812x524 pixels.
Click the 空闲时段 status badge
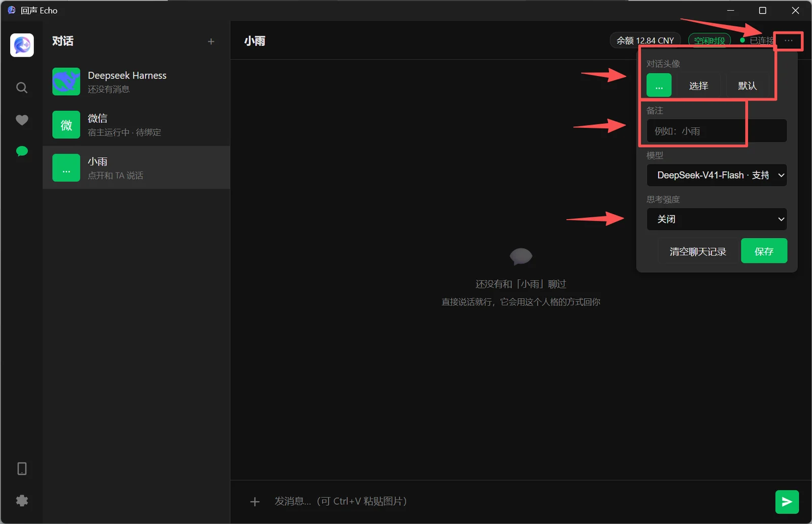coord(709,41)
